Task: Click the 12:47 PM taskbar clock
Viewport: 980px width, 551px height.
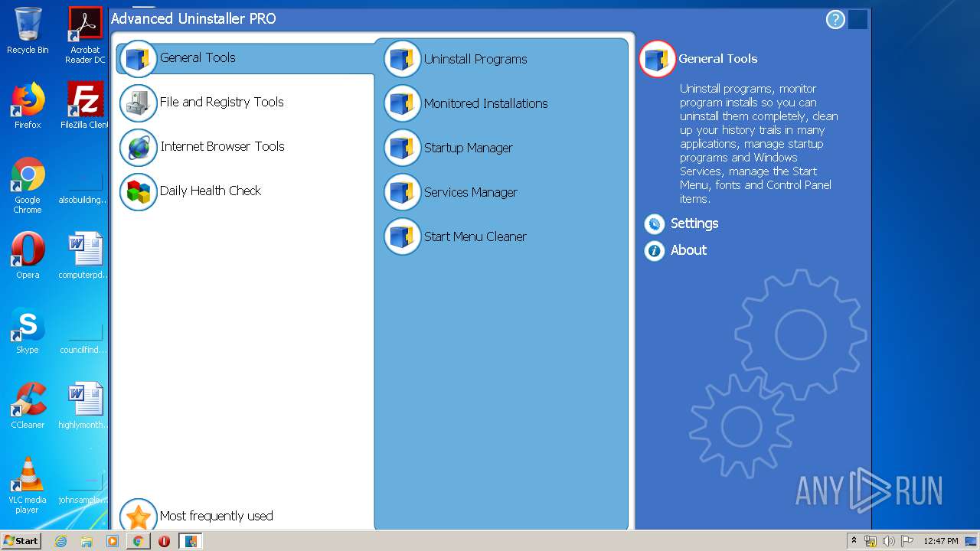Action: pyautogui.click(x=940, y=541)
